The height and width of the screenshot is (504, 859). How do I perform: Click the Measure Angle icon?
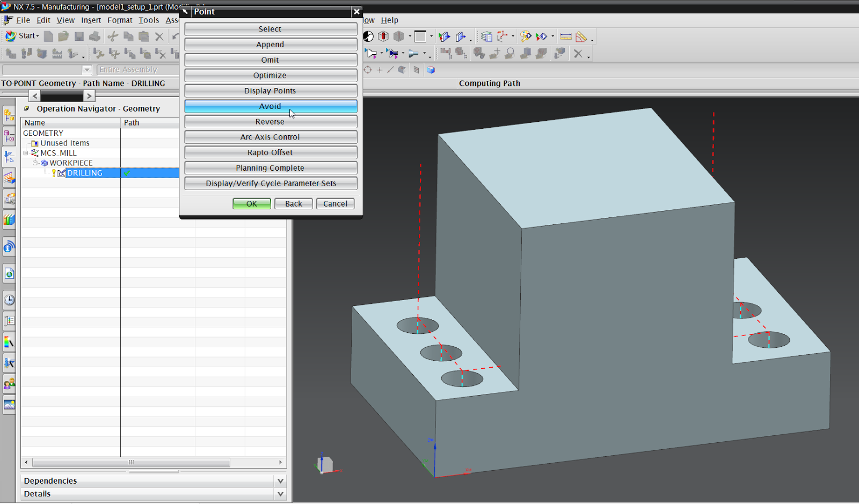581,36
